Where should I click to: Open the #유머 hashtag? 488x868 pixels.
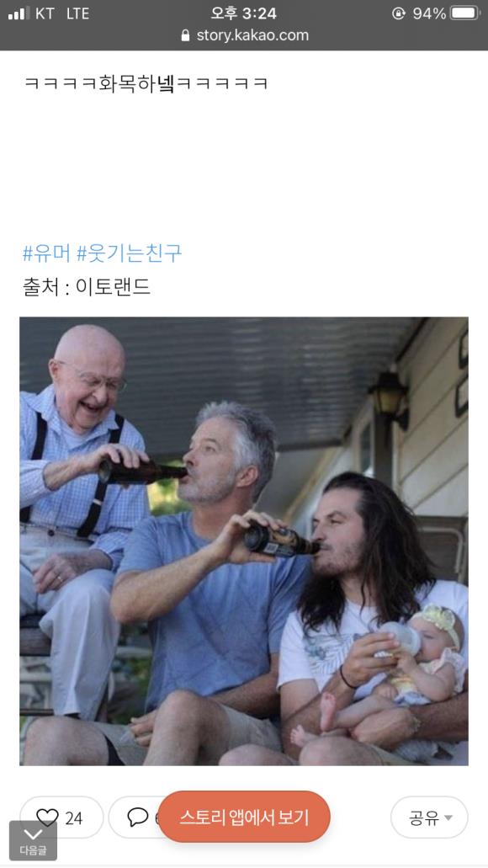(x=46, y=253)
